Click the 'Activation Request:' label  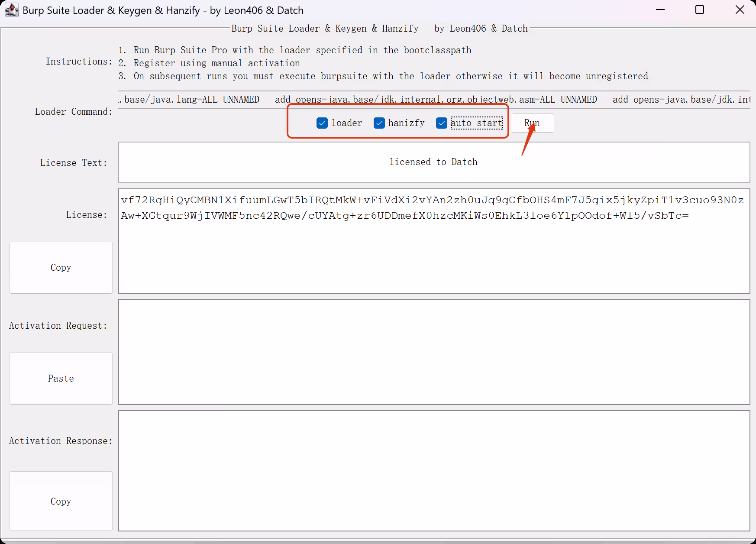[x=58, y=326]
